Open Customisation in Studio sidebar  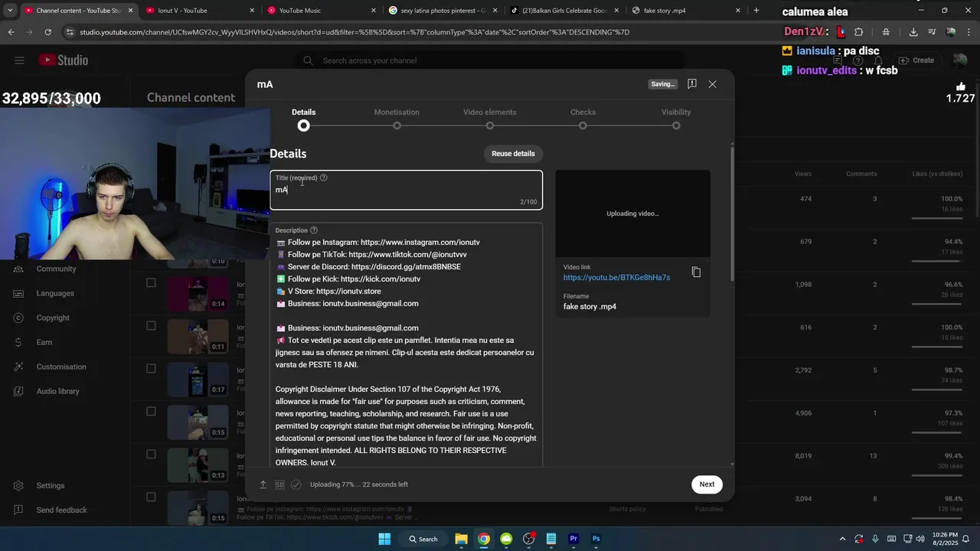pos(61,367)
